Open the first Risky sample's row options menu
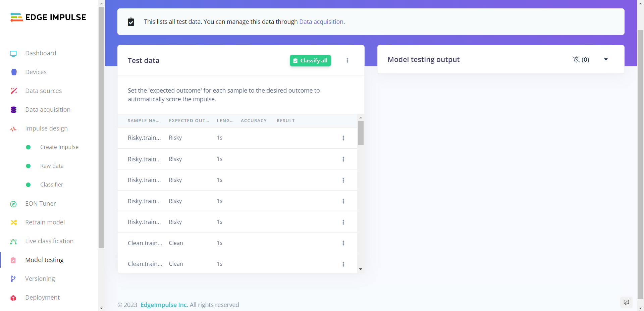Screen dimensions: 644x311 (x=343, y=138)
